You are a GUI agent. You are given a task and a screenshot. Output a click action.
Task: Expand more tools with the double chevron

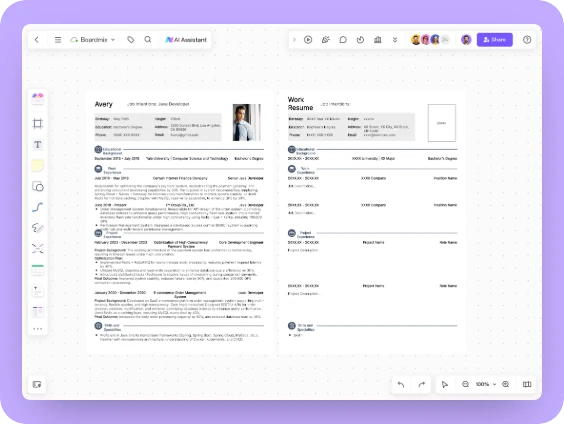coord(395,40)
